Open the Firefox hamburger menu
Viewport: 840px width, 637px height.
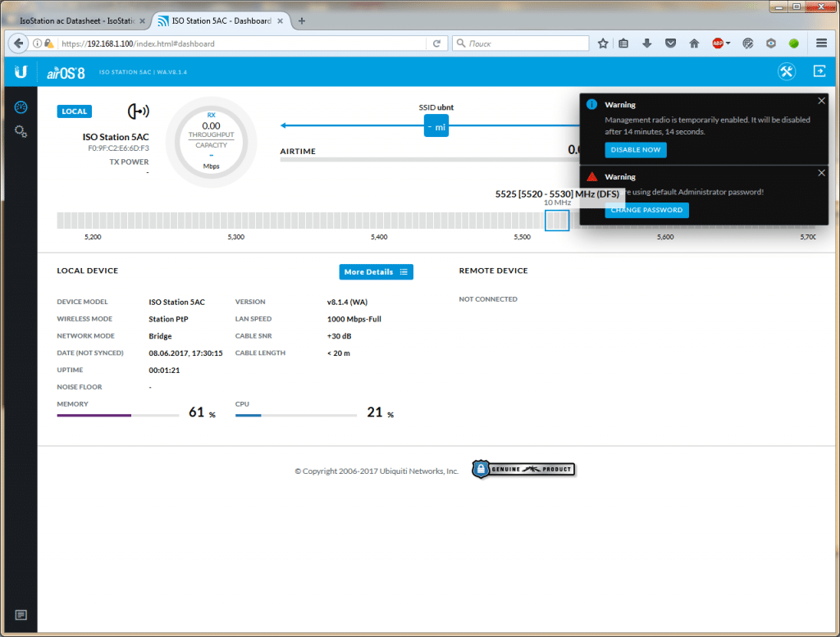[821, 43]
